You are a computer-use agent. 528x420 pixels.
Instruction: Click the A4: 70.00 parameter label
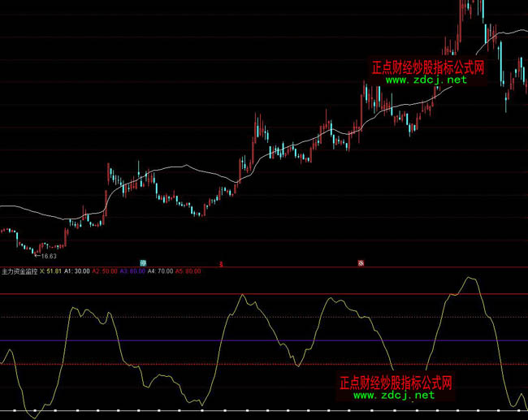(x=161, y=271)
